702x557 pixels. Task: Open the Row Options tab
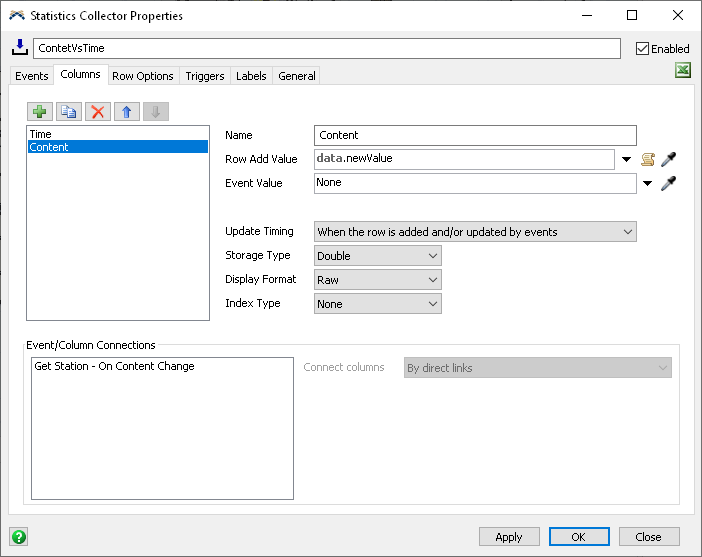[x=142, y=76]
